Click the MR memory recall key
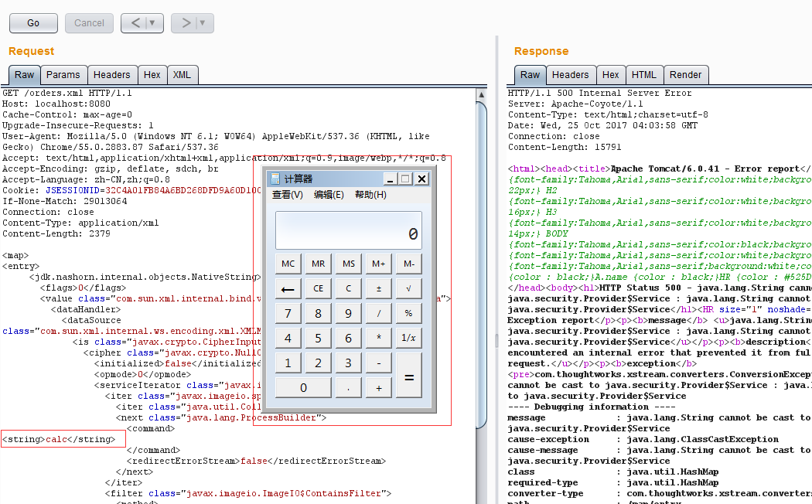 tap(318, 264)
